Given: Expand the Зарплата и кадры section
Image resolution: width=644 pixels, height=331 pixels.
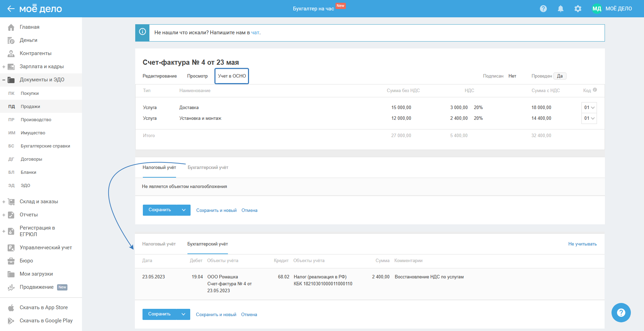Looking at the screenshot, I should pyautogui.click(x=4, y=66).
